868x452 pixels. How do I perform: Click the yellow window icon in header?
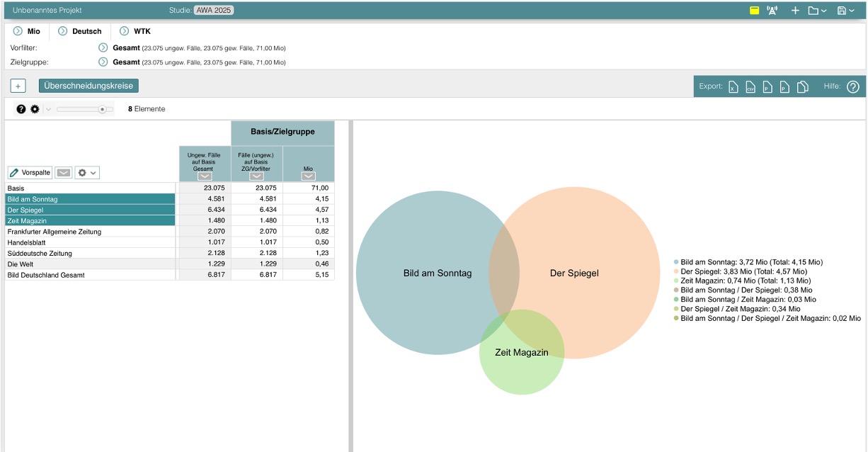click(755, 11)
